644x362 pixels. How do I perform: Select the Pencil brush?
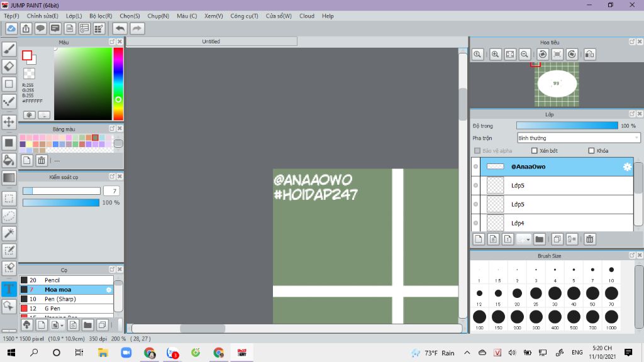point(67,280)
